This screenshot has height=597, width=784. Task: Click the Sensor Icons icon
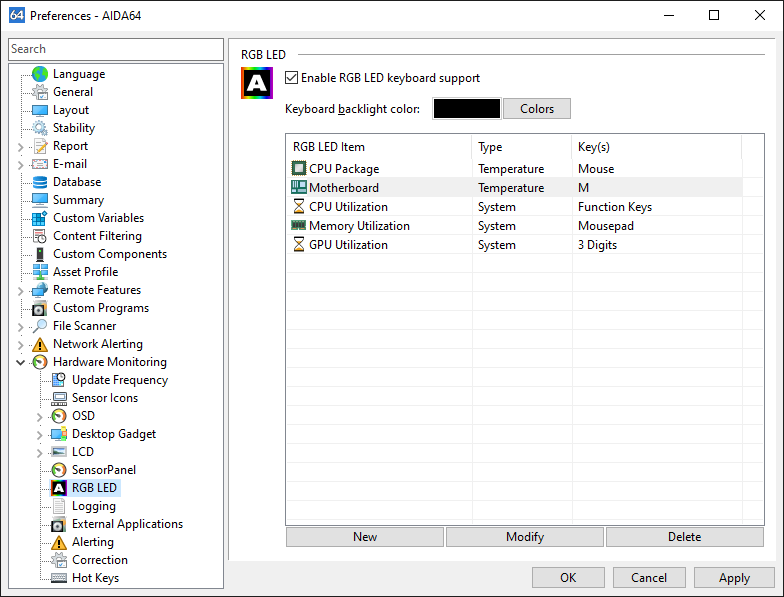coord(59,398)
